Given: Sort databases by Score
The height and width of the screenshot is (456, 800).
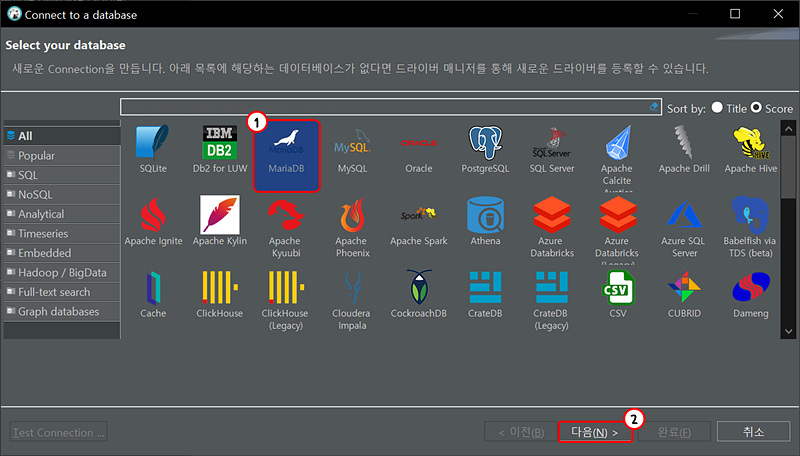Looking at the screenshot, I should (771, 108).
